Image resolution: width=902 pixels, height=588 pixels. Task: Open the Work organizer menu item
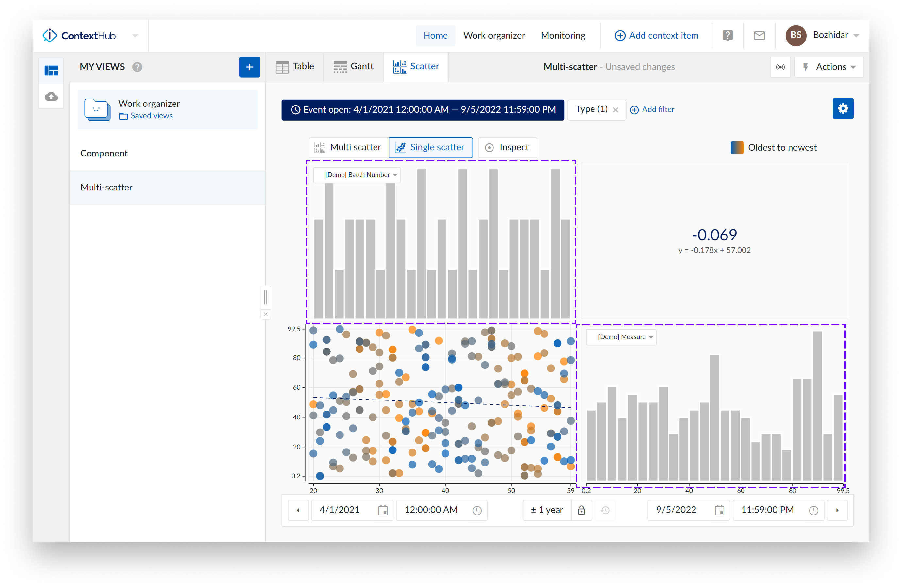(494, 35)
